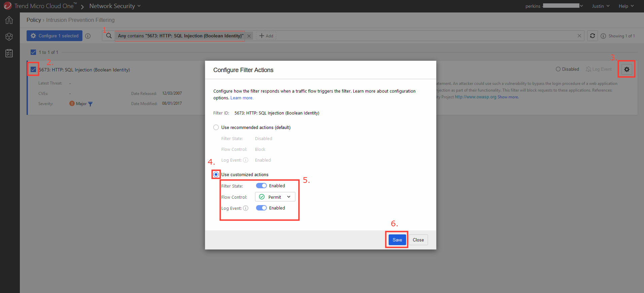
Task: Select Use customized actions radio button
Action: click(216, 174)
